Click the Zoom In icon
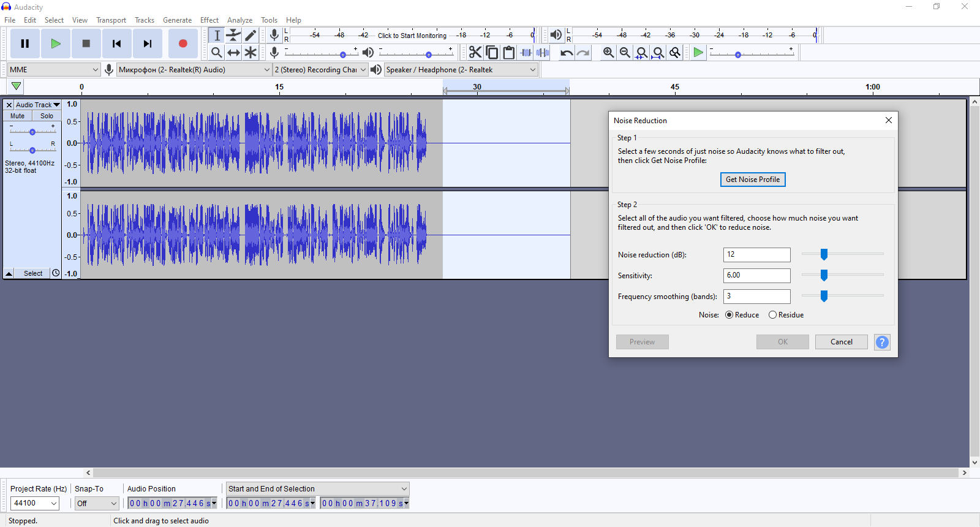980x527 pixels. (608, 53)
